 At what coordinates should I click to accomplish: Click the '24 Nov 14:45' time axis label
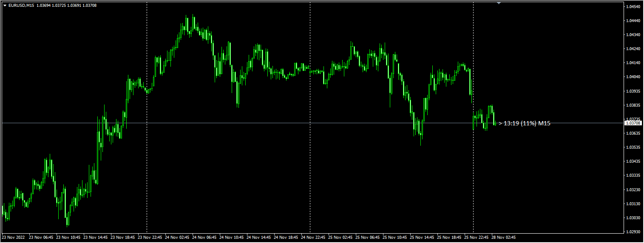pos(258,237)
